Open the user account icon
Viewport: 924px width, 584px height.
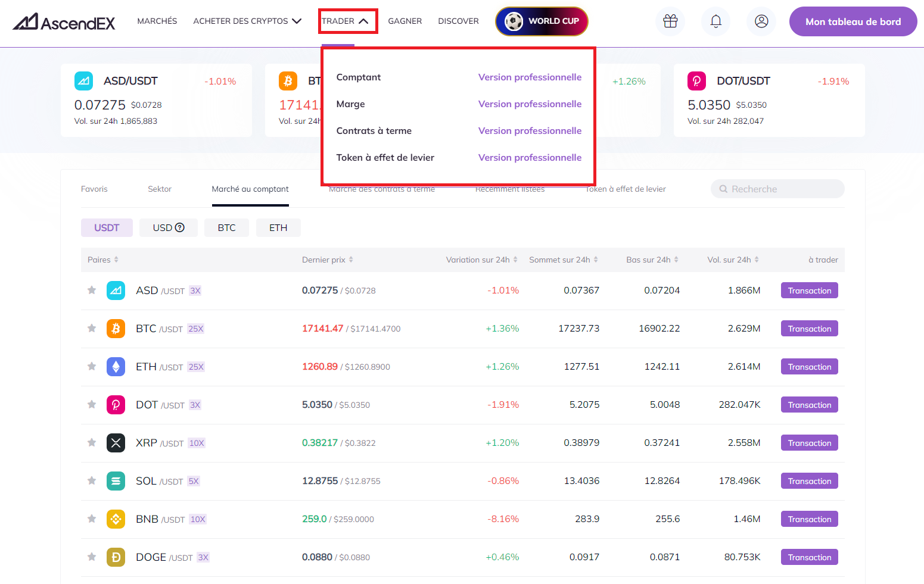pyautogui.click(x=761, y=21)
